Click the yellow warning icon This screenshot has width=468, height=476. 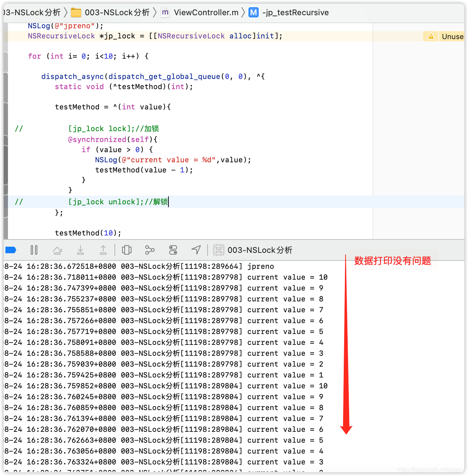[431, 36]
